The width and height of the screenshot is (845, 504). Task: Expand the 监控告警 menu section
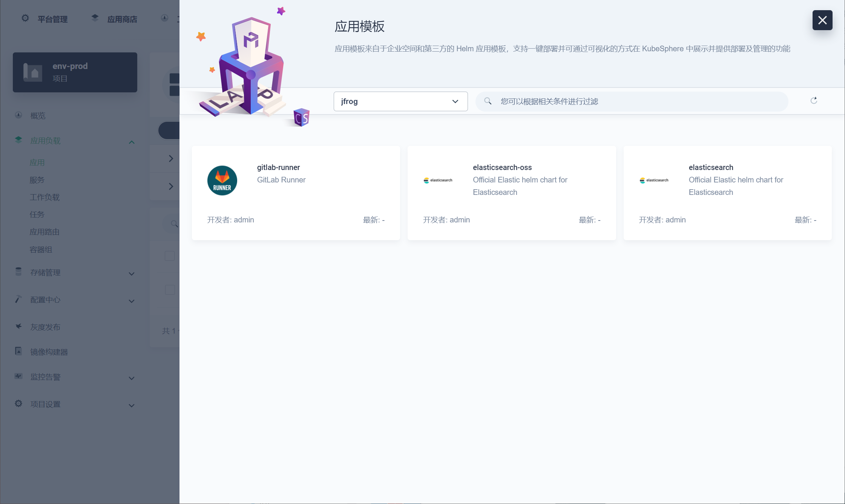(x=132, y=378)
